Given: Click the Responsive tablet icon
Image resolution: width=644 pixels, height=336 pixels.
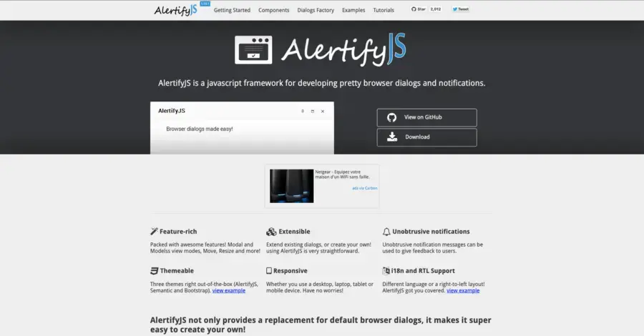Looking at the screenshot, I should click(x=269, y=271).
